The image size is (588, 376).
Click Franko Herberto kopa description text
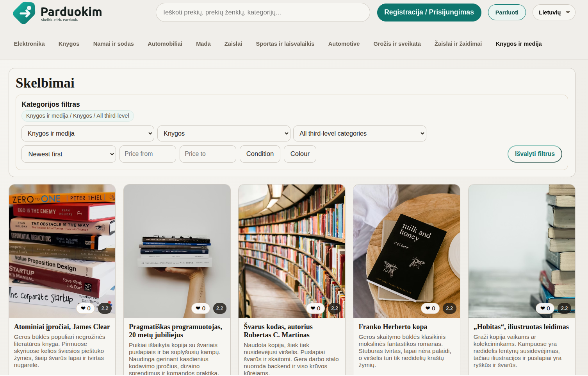pos(405,351)
